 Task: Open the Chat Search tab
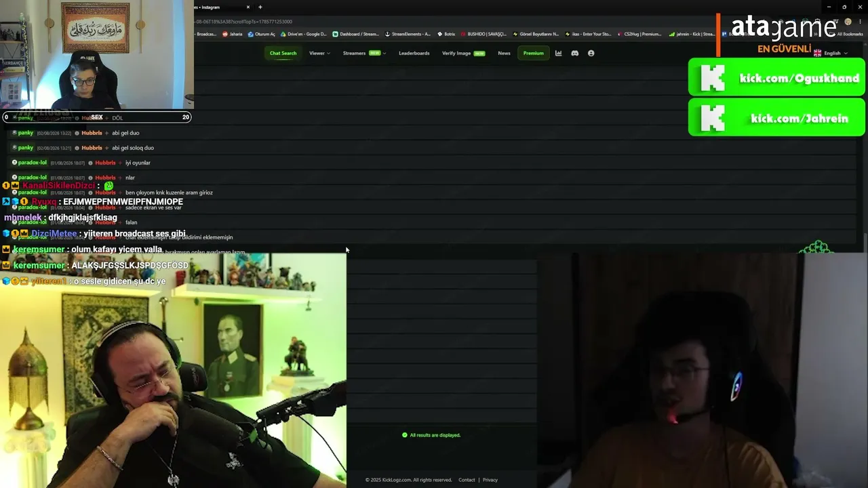click(x=283, y=53)
